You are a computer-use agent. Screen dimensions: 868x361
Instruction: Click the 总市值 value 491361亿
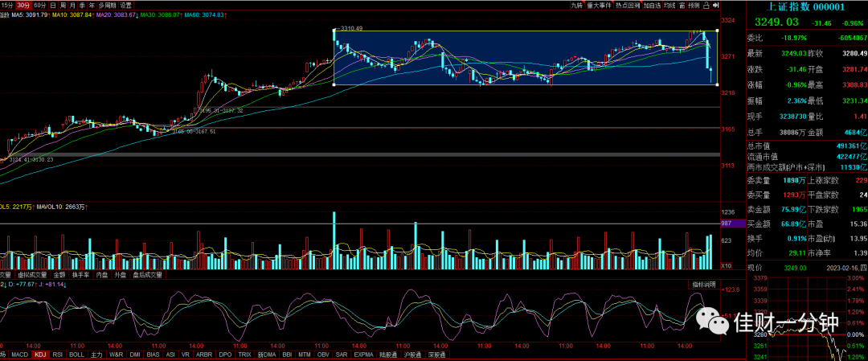851,146
